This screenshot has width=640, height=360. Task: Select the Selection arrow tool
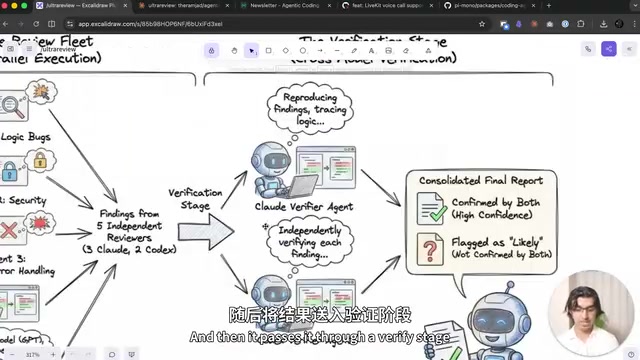251,51
